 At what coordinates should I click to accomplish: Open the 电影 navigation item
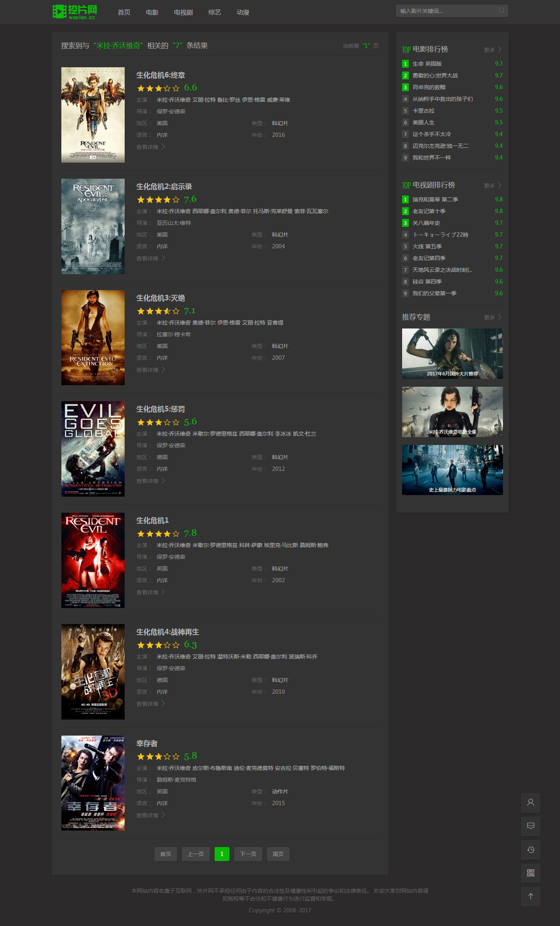pos(152,13)
